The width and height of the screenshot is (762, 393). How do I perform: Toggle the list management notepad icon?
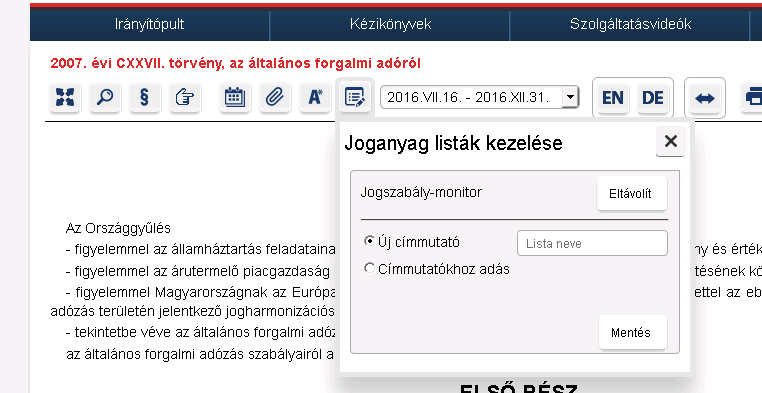(355, 97)
